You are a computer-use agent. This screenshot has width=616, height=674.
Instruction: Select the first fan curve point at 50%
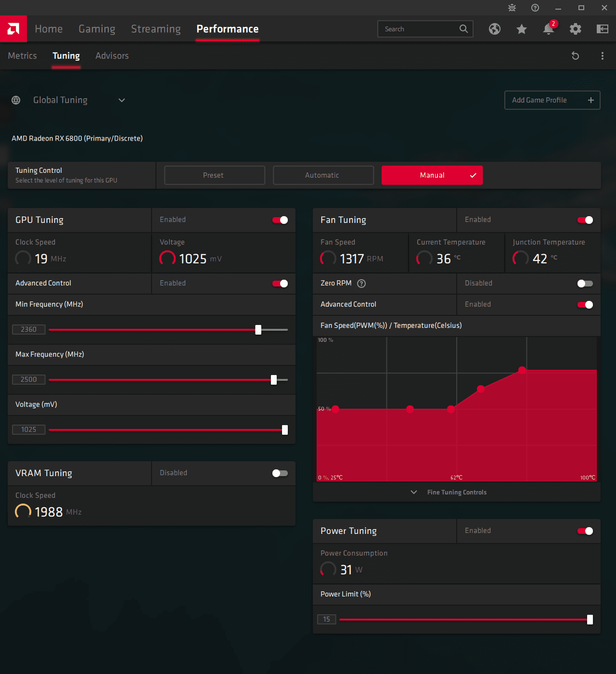[336, 409]
